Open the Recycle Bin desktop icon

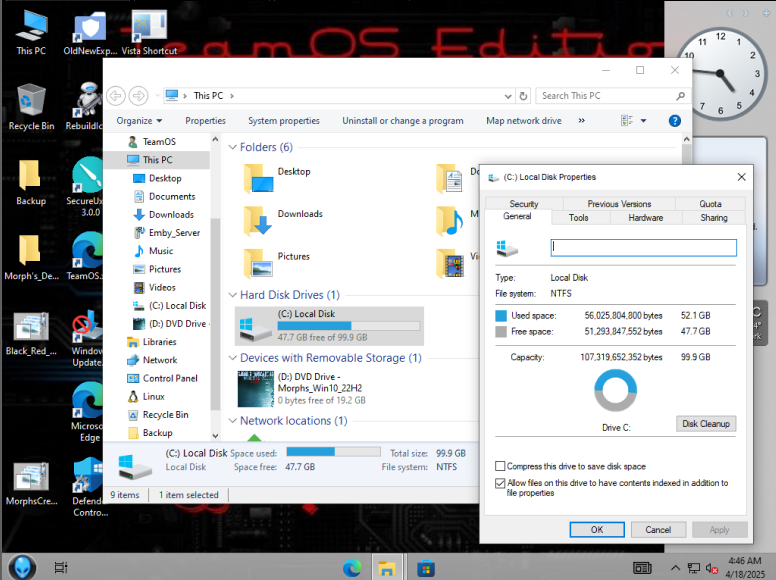31,107
